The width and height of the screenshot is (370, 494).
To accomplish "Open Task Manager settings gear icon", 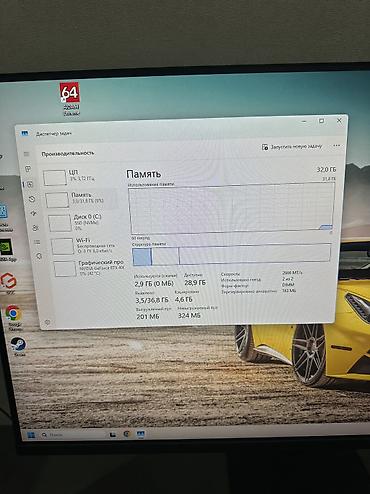I will pyautogui.click(x=47, y=323).
